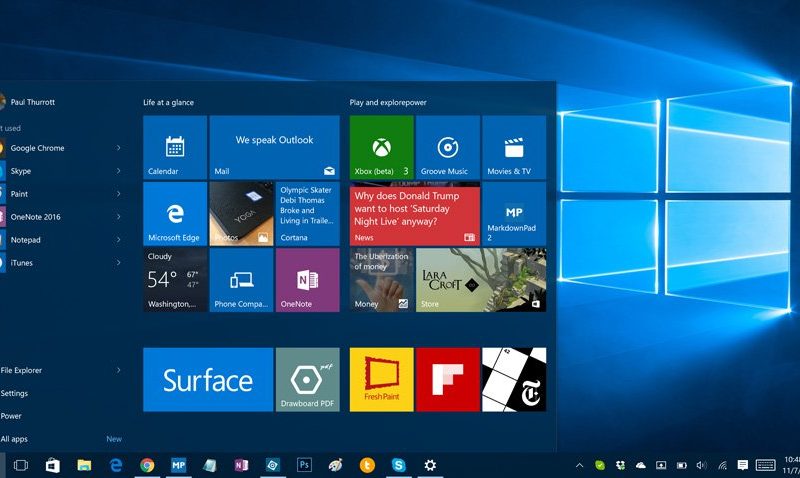Open the Calendar tile

(175, 147)
